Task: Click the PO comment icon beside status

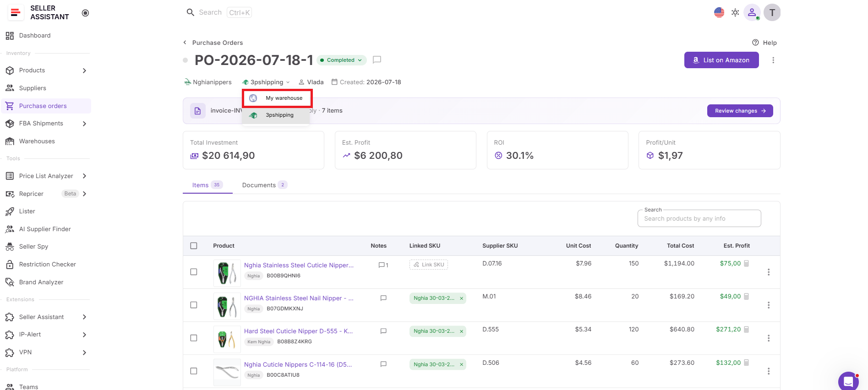Action: click(377, 60)
